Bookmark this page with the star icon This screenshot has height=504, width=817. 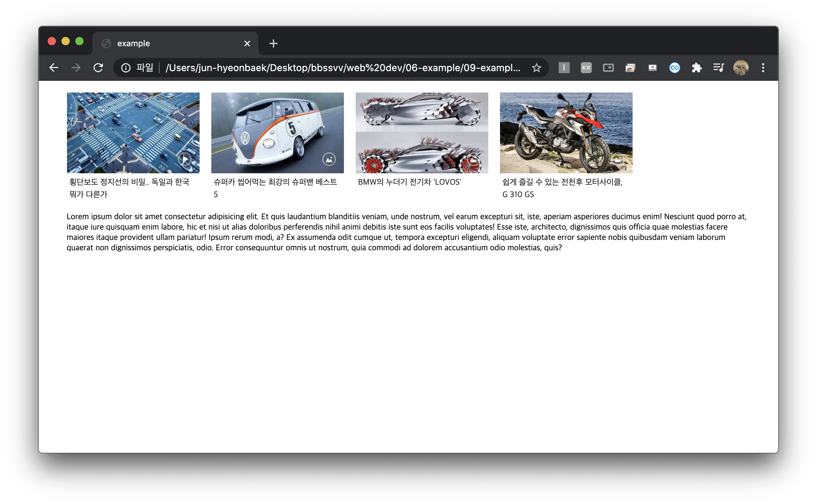536,68
